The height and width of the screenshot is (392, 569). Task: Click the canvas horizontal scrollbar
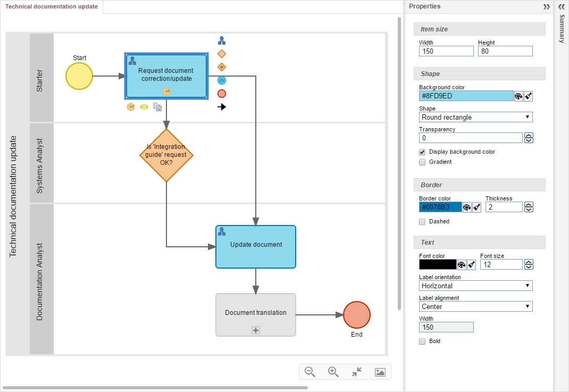[x=155, y=388]
